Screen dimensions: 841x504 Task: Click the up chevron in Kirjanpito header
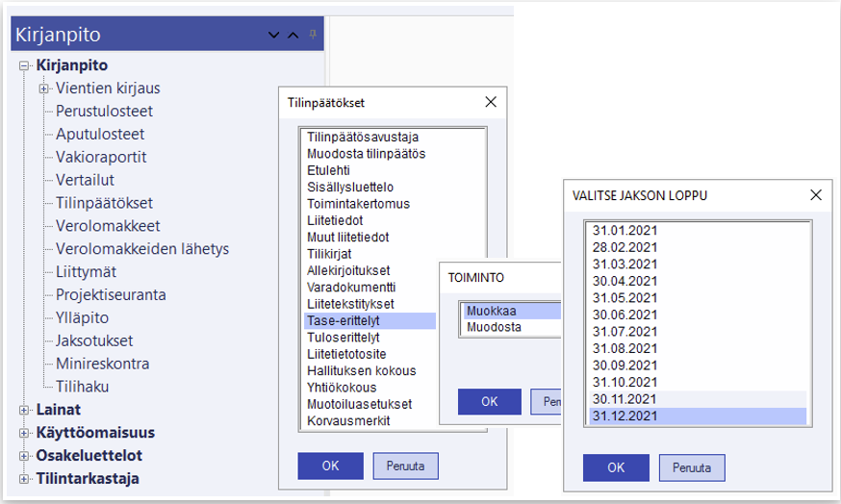[x=293, y=37]
